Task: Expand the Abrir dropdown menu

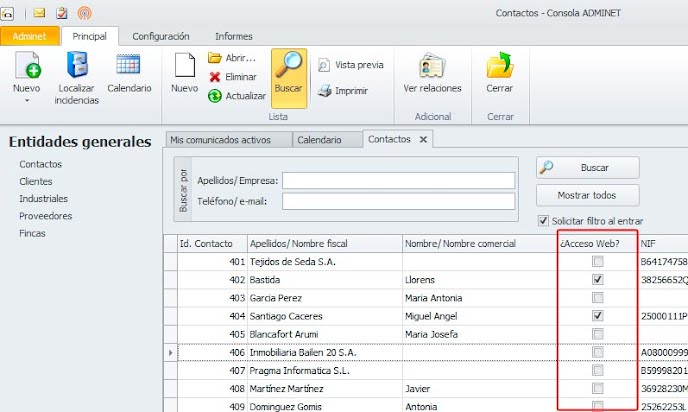Action: point(233,58)
